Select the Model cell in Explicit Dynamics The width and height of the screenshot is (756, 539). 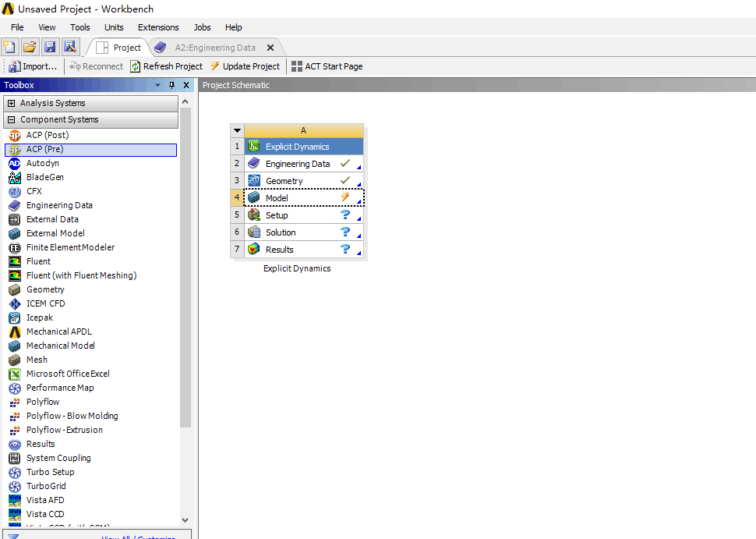pyautogui.click(x=277, y=198)
